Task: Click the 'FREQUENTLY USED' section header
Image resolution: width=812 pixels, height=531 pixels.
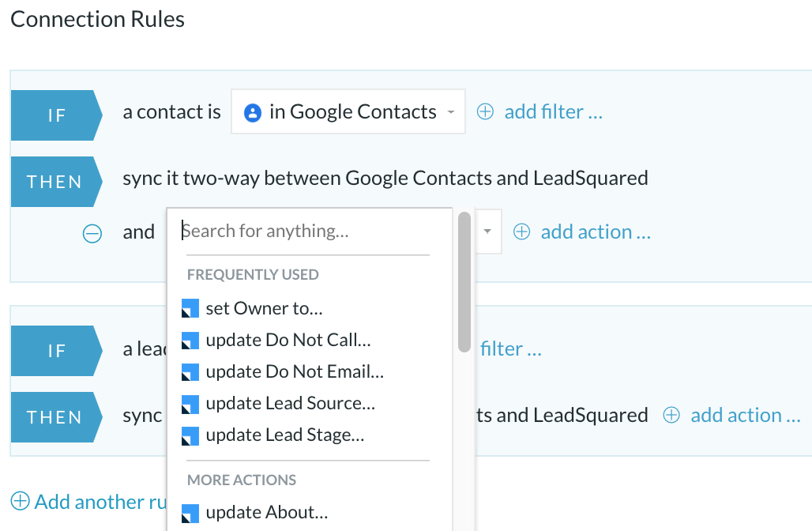Action: [x=253, y=274]
